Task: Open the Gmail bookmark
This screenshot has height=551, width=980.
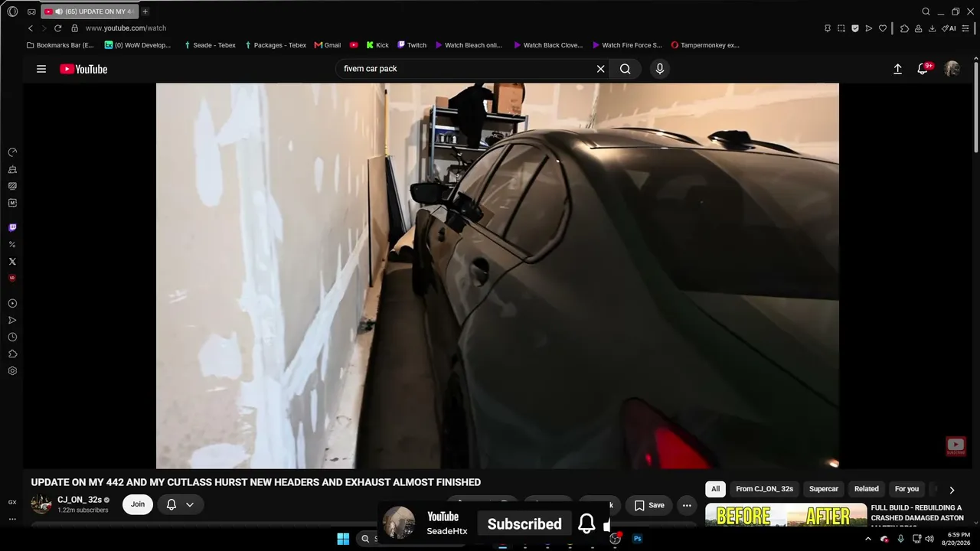Action: [x=328, y=45]
